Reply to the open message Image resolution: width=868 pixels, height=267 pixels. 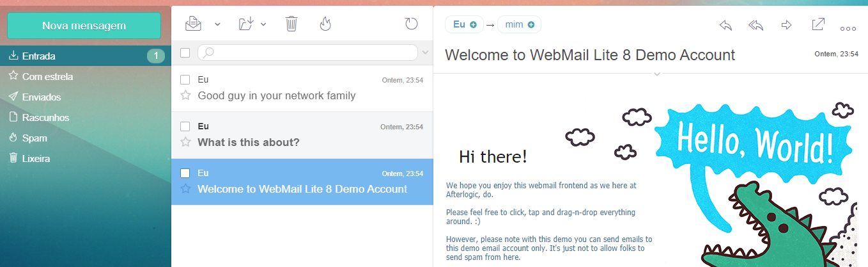(x=725, y=25)
